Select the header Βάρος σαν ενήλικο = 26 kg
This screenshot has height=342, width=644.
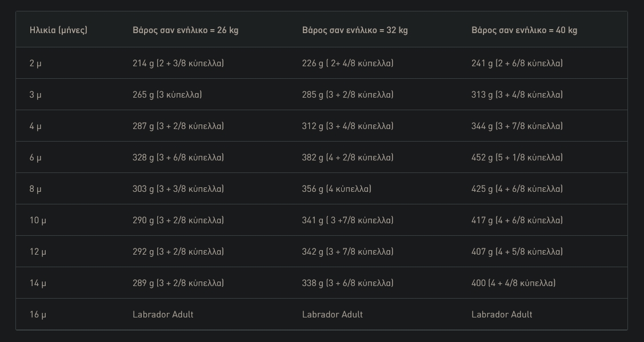pyautogui.click(x=185, y=30)
